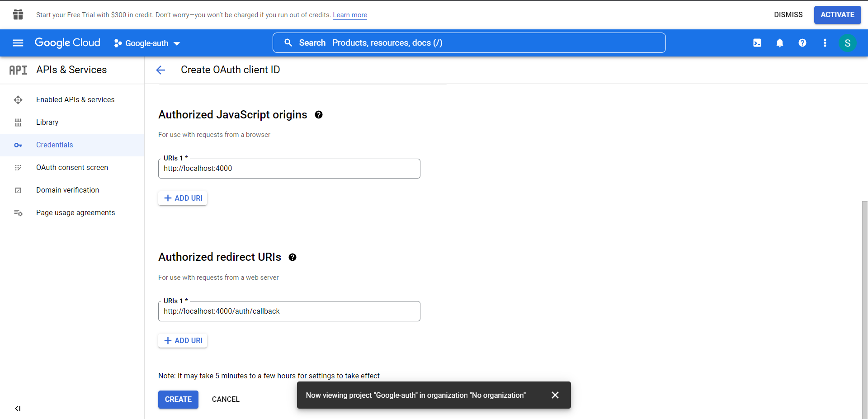868x419 pixels.
Task: Activate Cloud Shell from the top bar
Action: coord(757,43)
